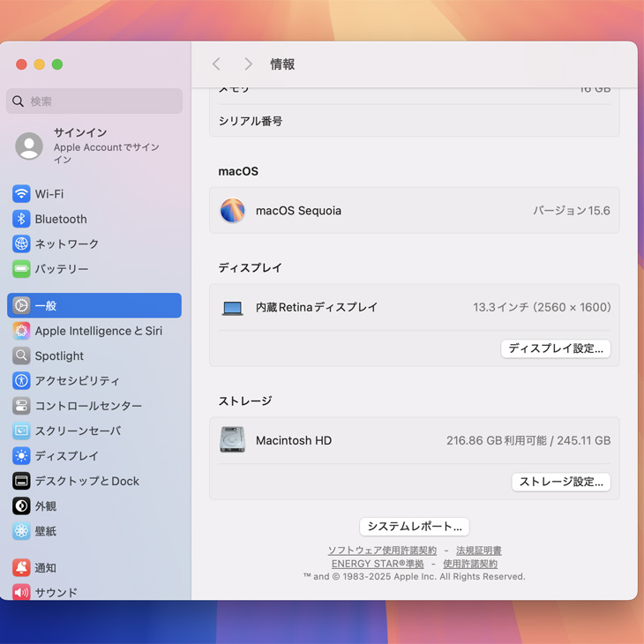Select コントロールセンター in sidebar
This screenshot has height=644, width=644.
point(87,406)
